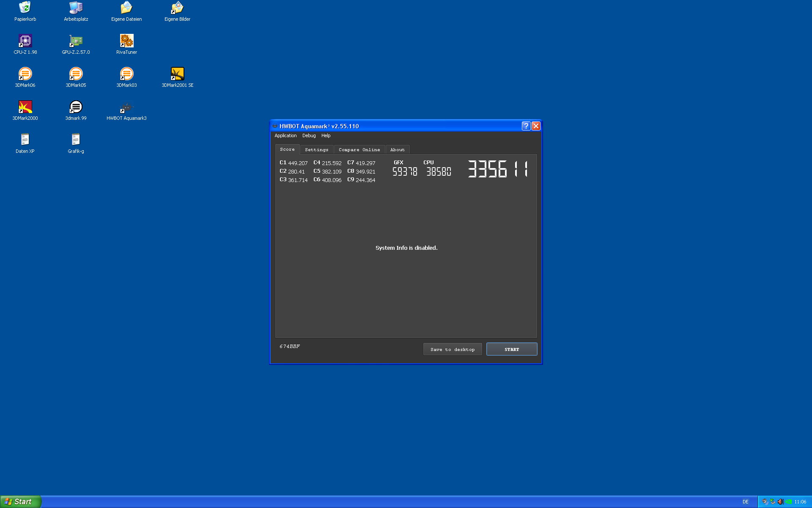This screenshot has height=508, width=812.
Task: Select the HWBOT Aquamark3 desktop shortcut
Action: click(x=126, y=110)
